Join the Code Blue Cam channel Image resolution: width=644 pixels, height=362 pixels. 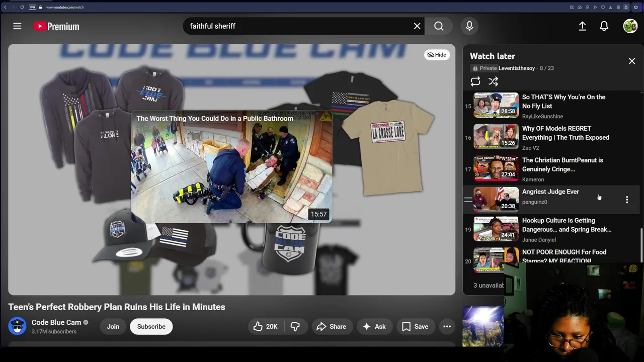[x=113, y=327]
